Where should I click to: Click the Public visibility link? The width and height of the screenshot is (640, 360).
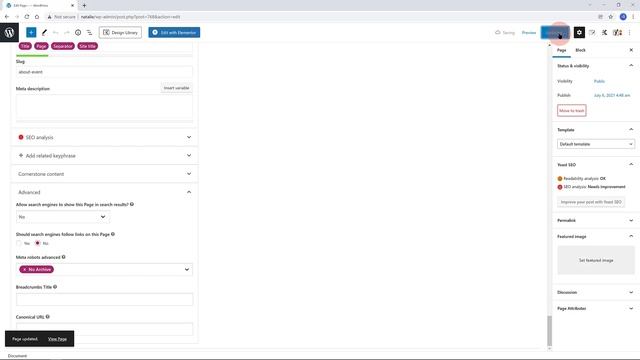pyautogui.click(x=599, y=81)
